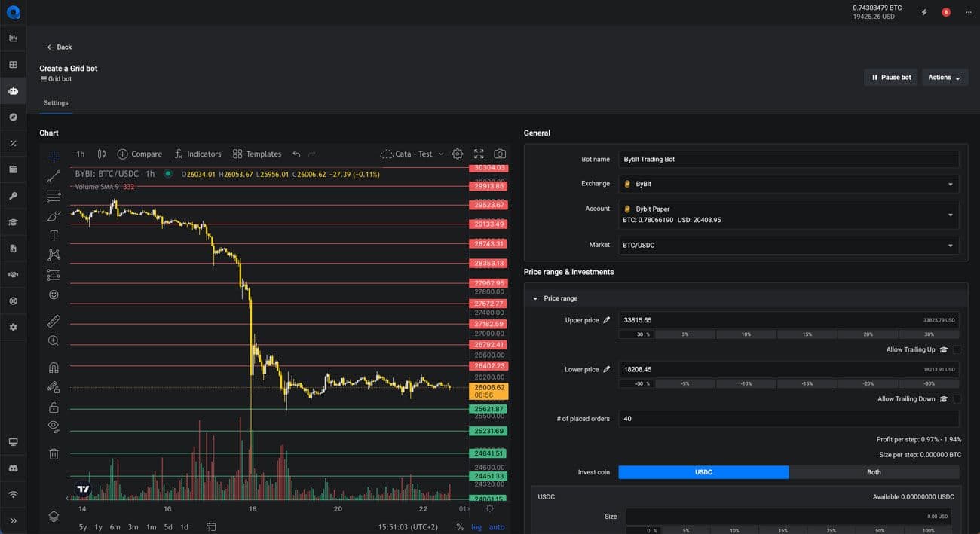Open the chart icon in the left sidebar
This screenshot has width=980, height=534.
pyautogui.click(x=13, y=38)
